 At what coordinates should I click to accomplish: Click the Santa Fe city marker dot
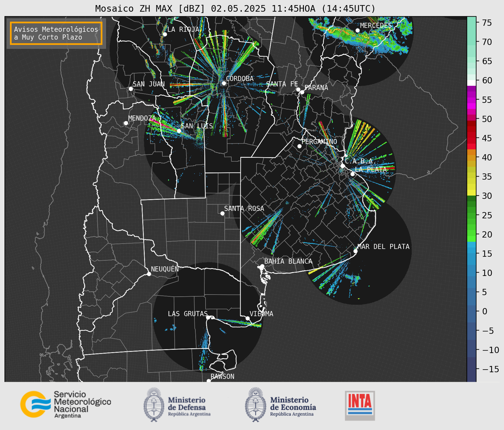[x=298, y=89]
